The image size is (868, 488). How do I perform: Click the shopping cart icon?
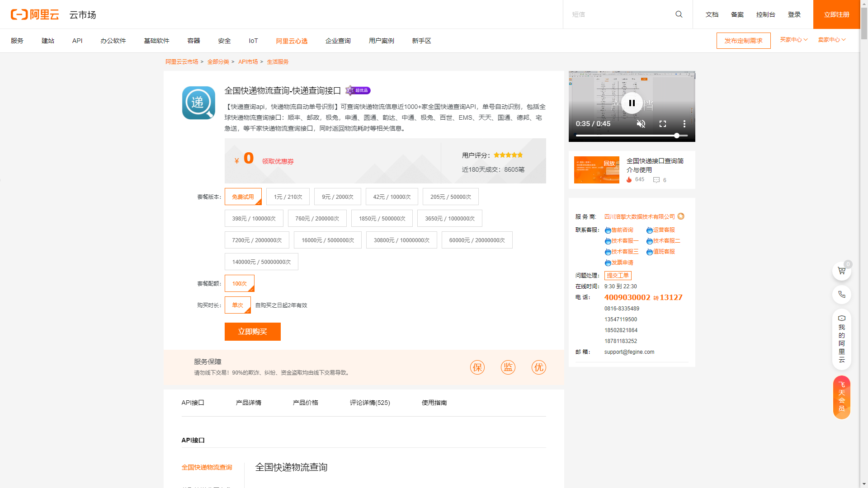(x=842, y=271)
